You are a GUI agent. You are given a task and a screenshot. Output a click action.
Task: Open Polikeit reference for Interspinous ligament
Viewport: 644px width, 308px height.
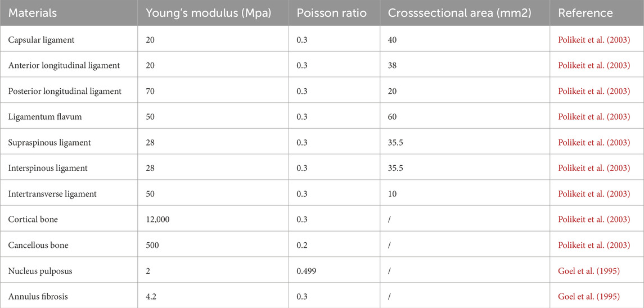593,169
